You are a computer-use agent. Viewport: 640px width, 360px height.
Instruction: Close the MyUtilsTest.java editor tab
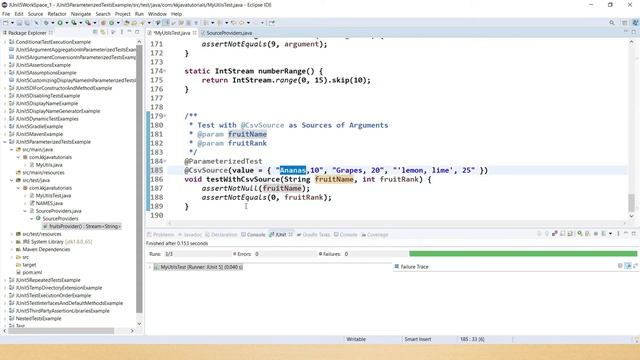pyautogui.click(x=195, y=32)
